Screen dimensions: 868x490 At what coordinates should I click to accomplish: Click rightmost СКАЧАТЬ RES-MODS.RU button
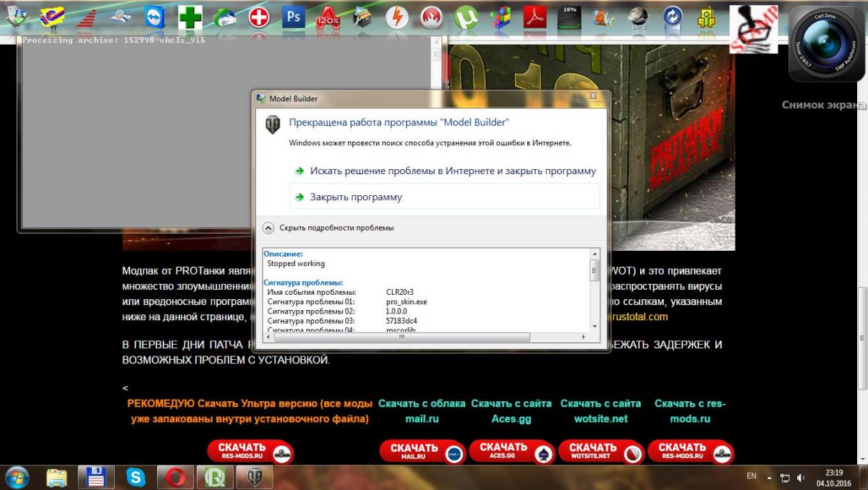click(691, 452)
